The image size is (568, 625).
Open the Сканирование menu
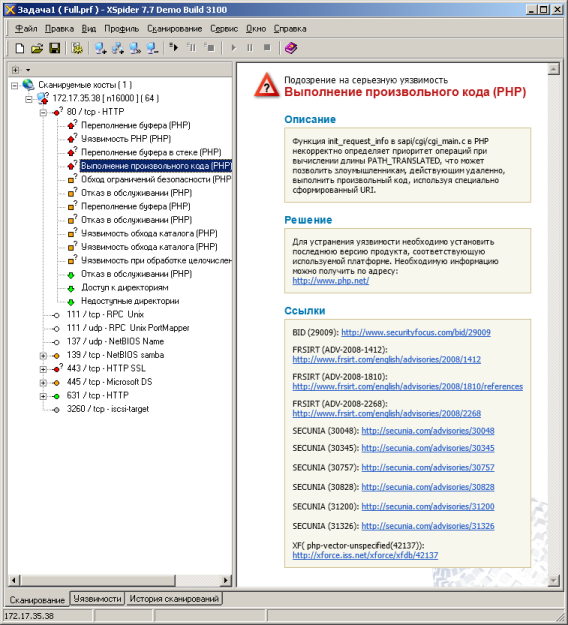click(175, 29)
